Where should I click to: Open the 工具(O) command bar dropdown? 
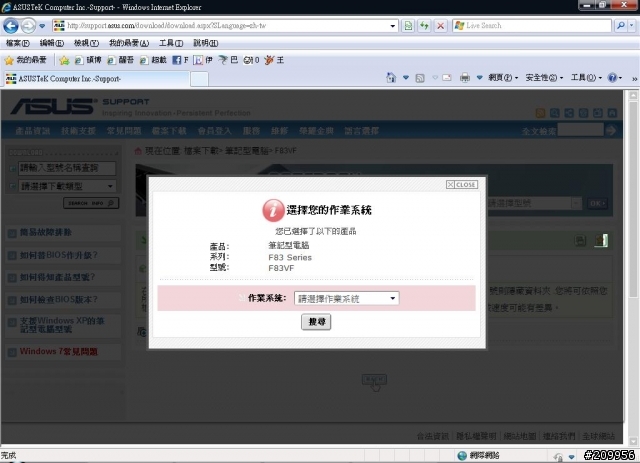[586, 78]
